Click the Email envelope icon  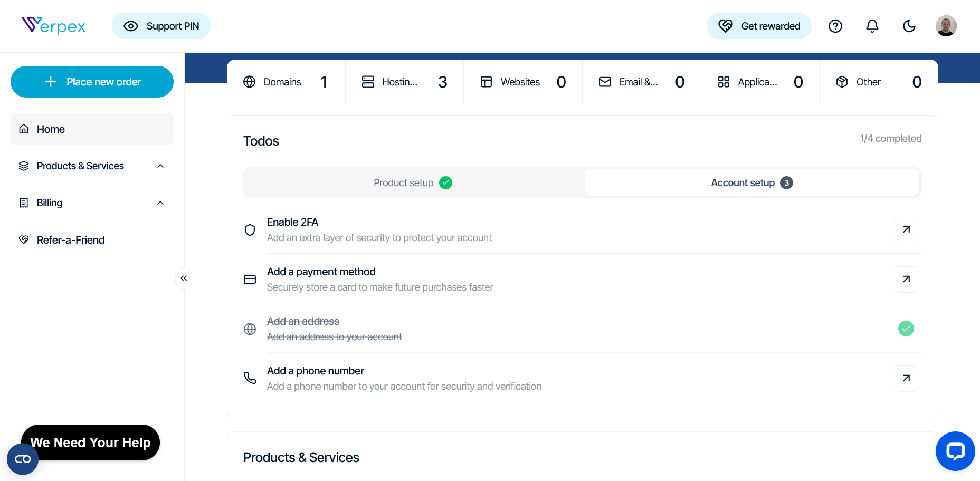pyautogui.click(x=605, y=82)
